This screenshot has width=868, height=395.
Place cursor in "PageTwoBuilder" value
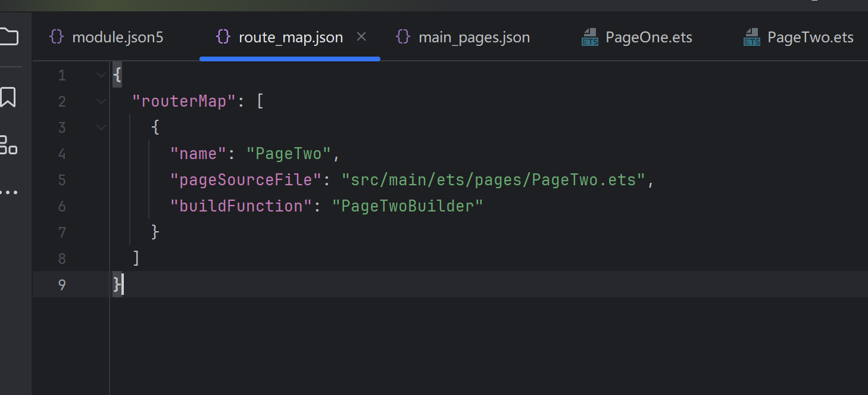click(x=407, y=206)
